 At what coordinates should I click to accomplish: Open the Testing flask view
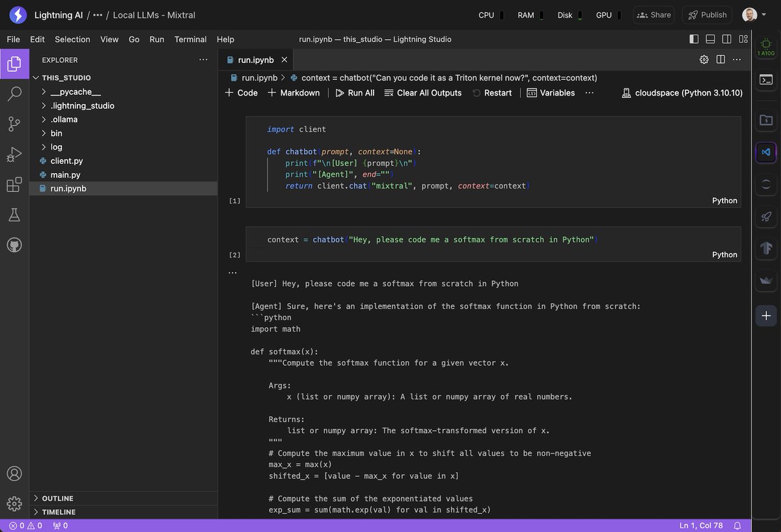14,215
